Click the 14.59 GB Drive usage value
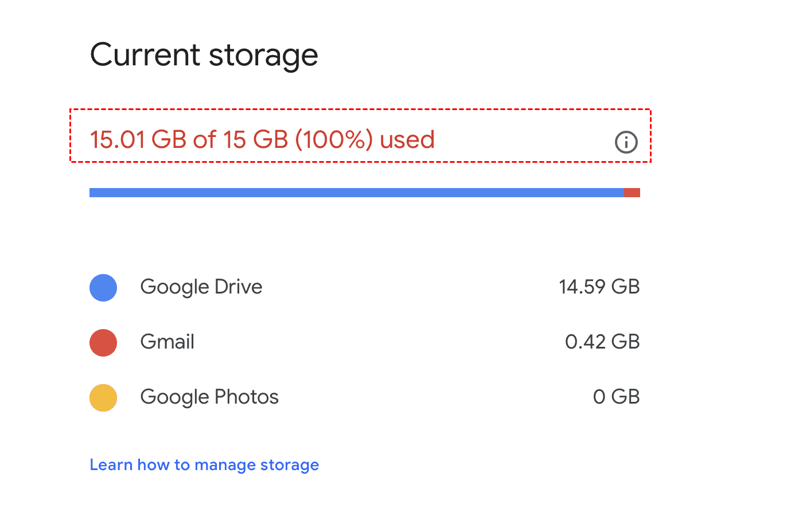The width and height of the screenshot is (795, 532). click(x=599, y=287)
